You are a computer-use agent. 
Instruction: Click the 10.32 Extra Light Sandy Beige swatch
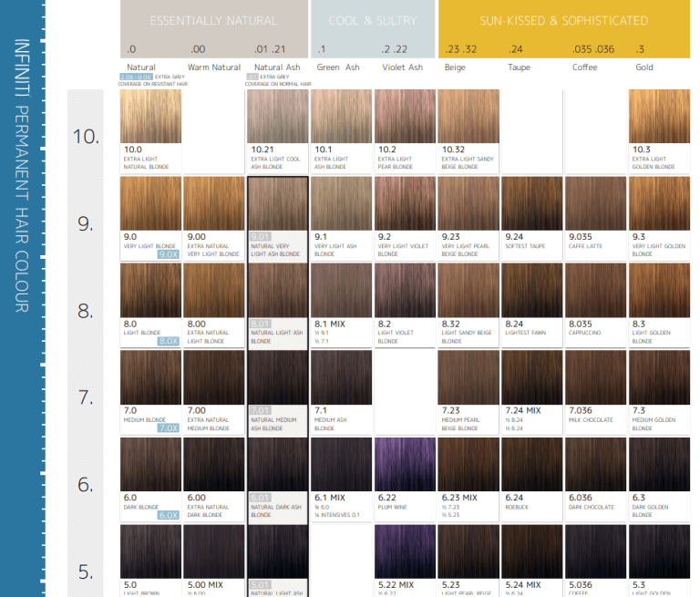point(468,116)
